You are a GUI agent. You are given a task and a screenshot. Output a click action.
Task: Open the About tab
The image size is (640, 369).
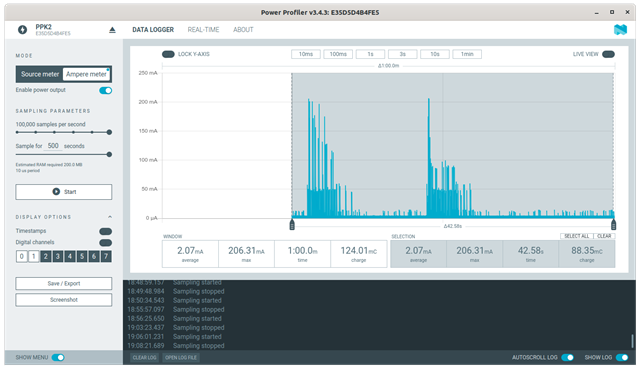243,30
